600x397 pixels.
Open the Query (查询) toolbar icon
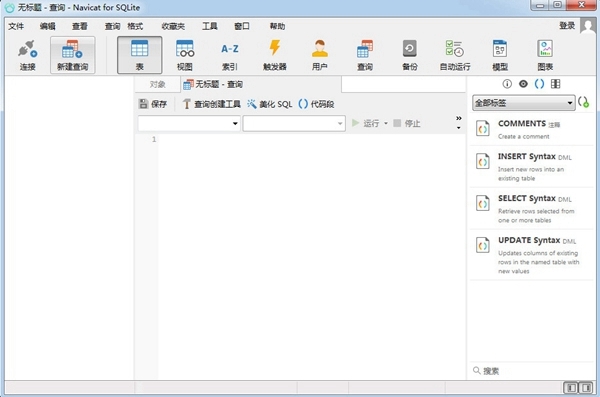pyautogui.click(x=365, y=55)
